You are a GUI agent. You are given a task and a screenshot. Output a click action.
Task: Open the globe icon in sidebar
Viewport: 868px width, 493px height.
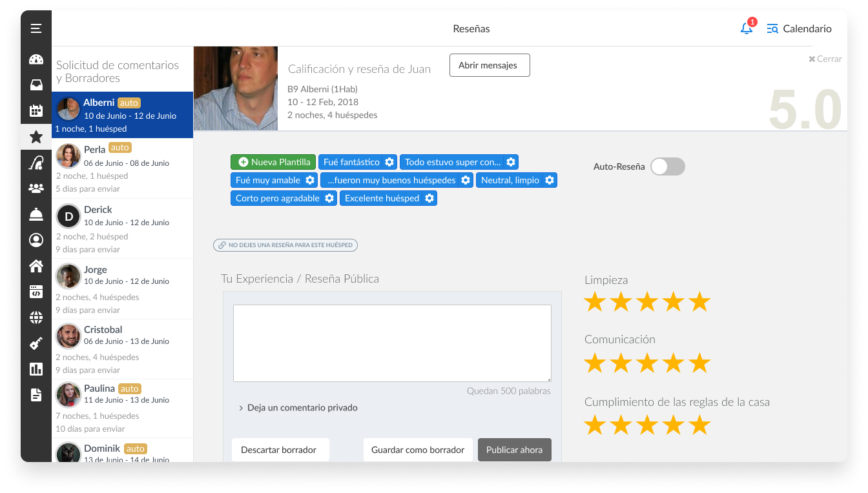tap(36, 317)
